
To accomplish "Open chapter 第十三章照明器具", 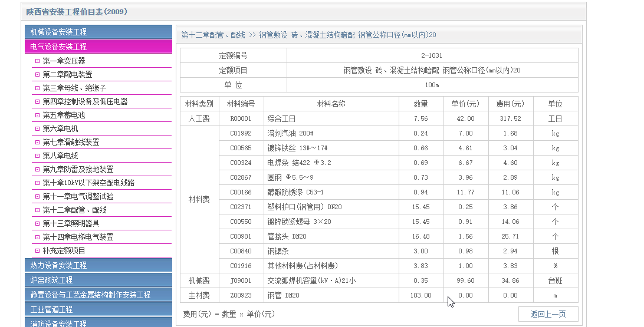I will [71, 224].
